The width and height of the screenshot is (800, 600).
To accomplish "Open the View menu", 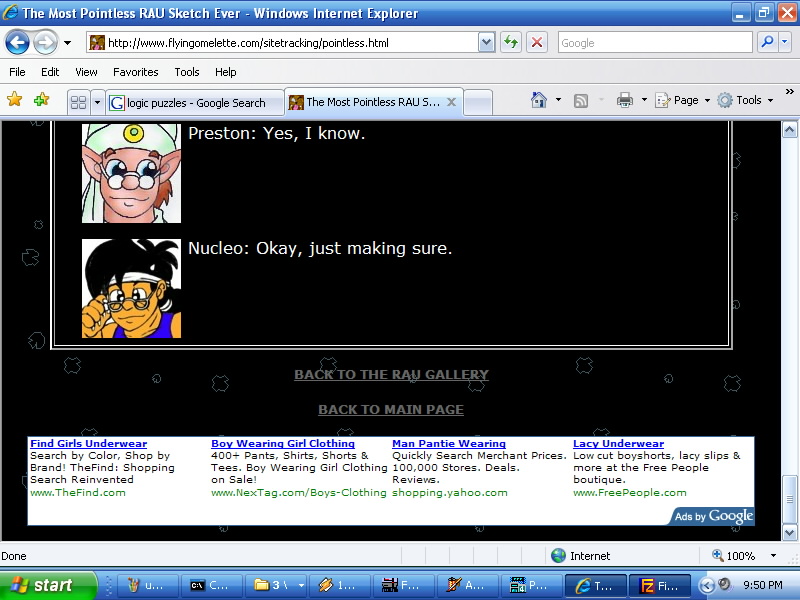I will click(86, 72).
